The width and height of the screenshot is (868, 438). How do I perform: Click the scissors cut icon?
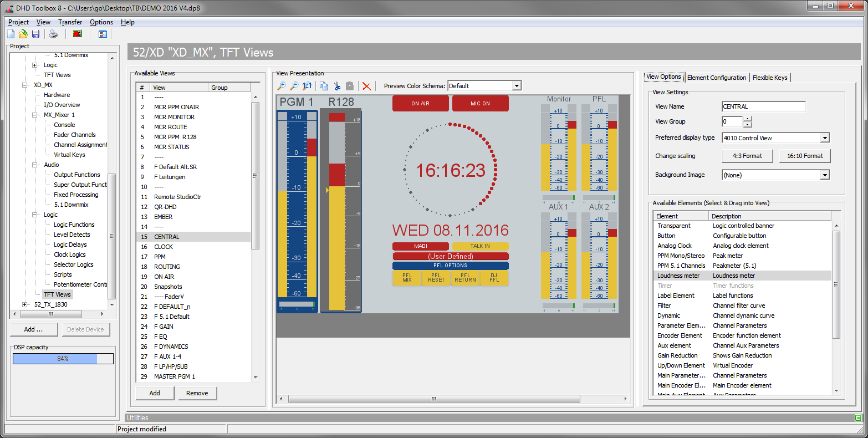click(336, 86)
